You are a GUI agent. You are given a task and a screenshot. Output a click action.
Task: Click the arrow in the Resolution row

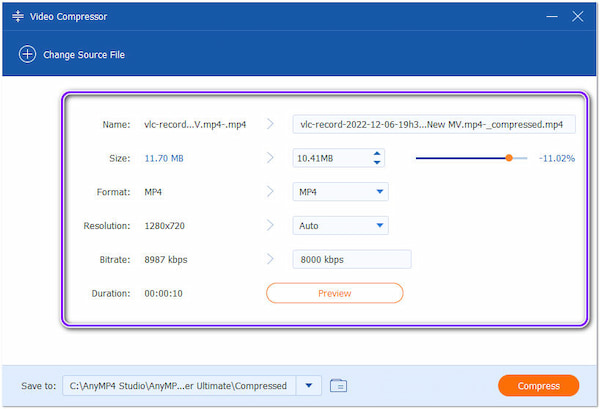tap(270, 225)
